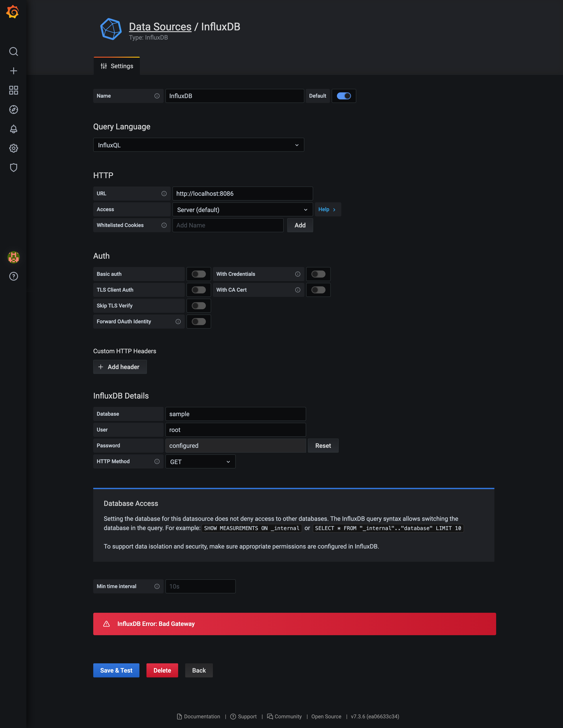The height and width of the screenshot is (728, 563).
Task: Focus the Name input field
Action: 235,96
